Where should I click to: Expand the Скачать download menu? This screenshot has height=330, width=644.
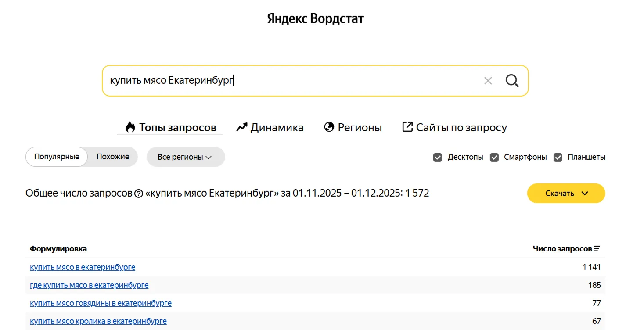566,194
